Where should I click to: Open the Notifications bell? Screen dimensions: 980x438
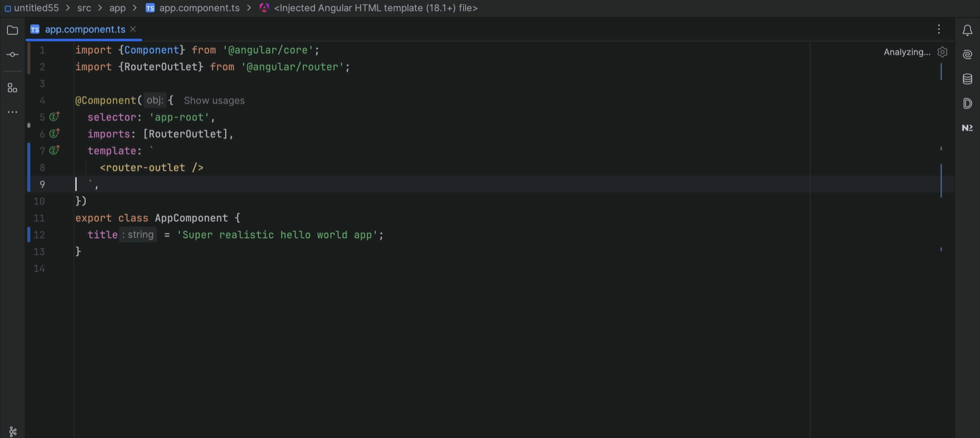point(967,30)
